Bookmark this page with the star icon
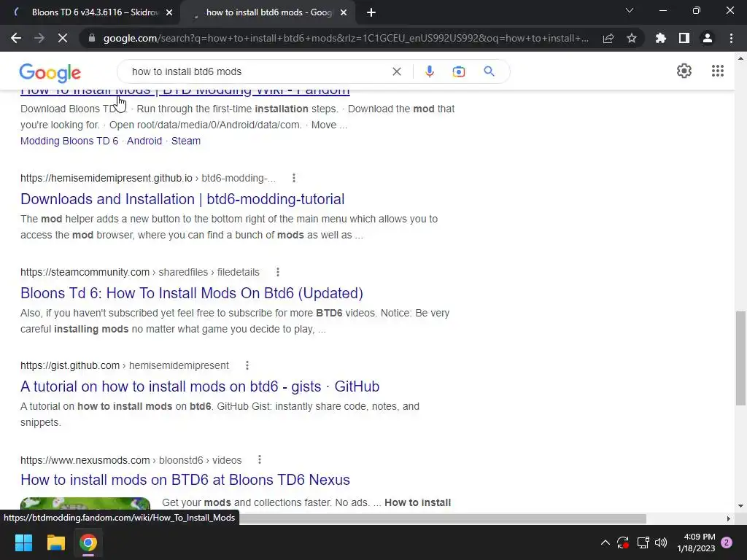The image size is (747, 560). pyautogui.click(x=632, y=38)
